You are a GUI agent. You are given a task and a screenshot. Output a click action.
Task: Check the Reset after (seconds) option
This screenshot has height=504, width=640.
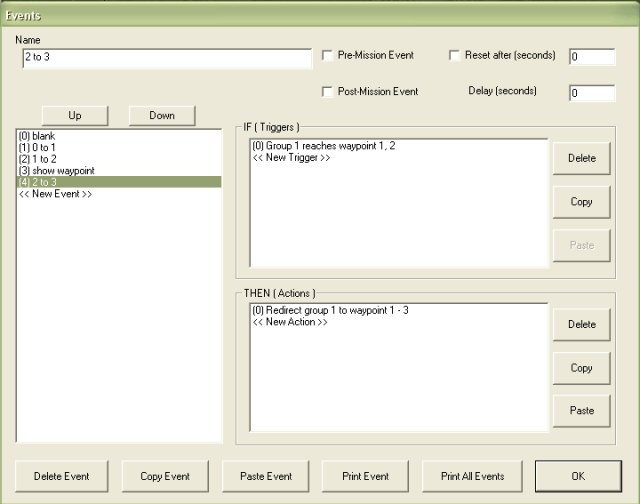tap(455, 56)
